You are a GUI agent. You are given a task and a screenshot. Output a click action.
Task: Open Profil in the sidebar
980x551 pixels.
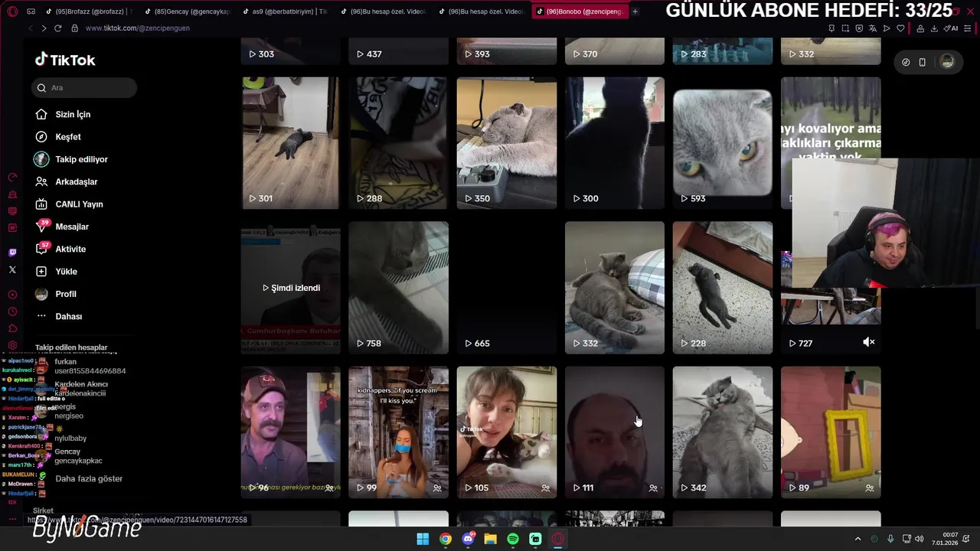click(x=65, y=294)
